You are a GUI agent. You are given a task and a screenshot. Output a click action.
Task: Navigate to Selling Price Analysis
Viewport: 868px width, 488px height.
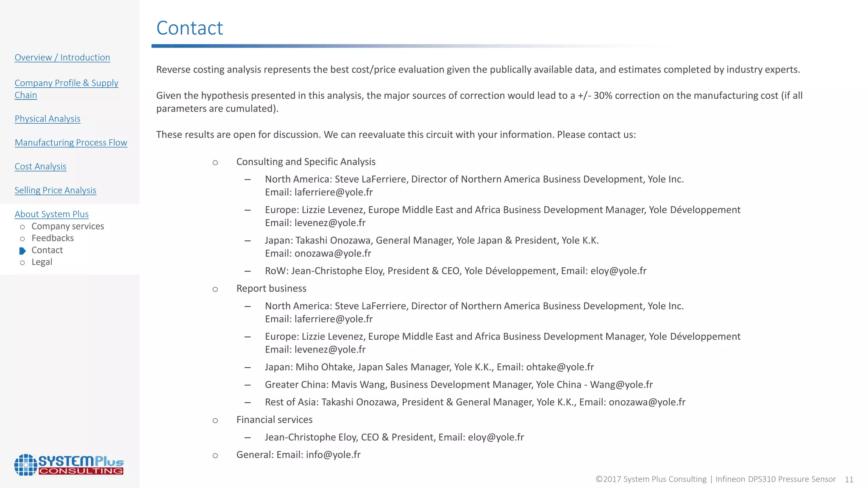pos(56,190)
